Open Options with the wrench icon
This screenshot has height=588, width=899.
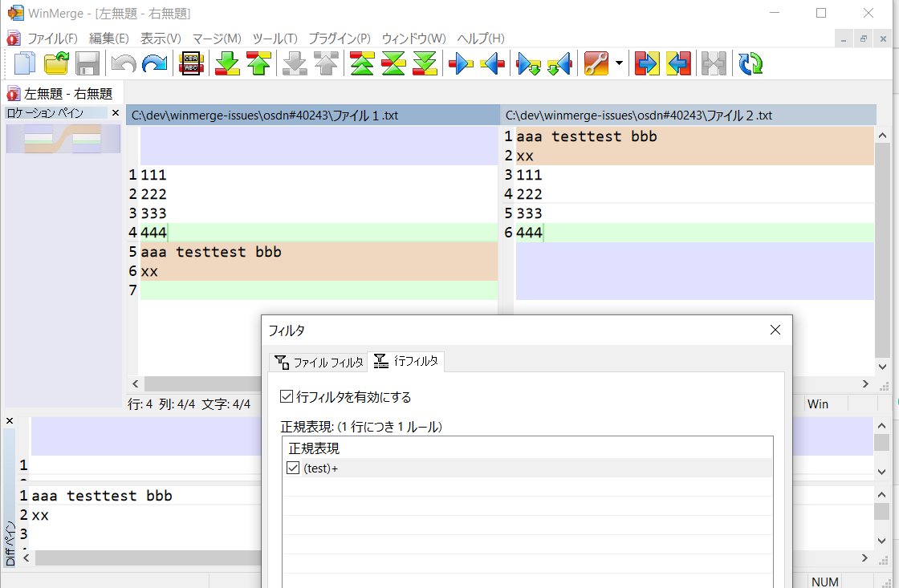point(596,63)
